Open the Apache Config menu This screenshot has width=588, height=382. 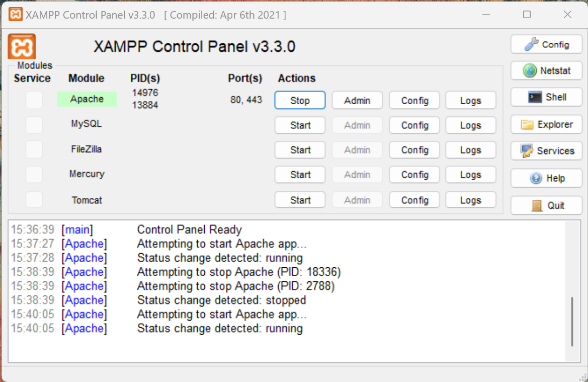coord(414,100)
